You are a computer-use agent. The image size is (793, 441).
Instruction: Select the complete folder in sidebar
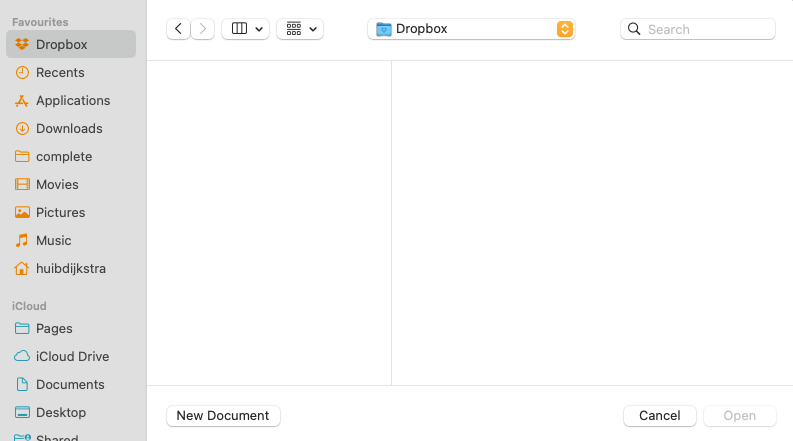(x=64, y=156)
